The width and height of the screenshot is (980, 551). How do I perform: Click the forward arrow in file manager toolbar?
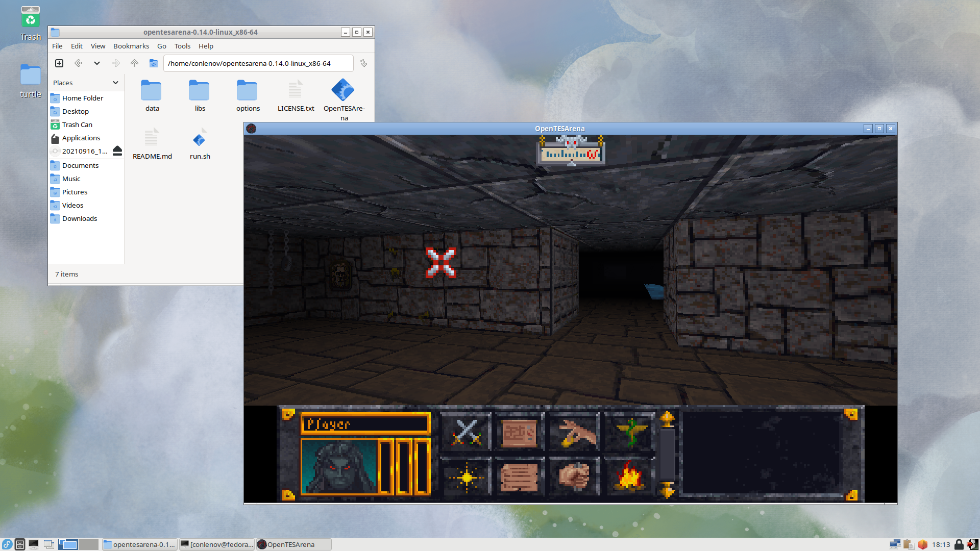[116, 63]
